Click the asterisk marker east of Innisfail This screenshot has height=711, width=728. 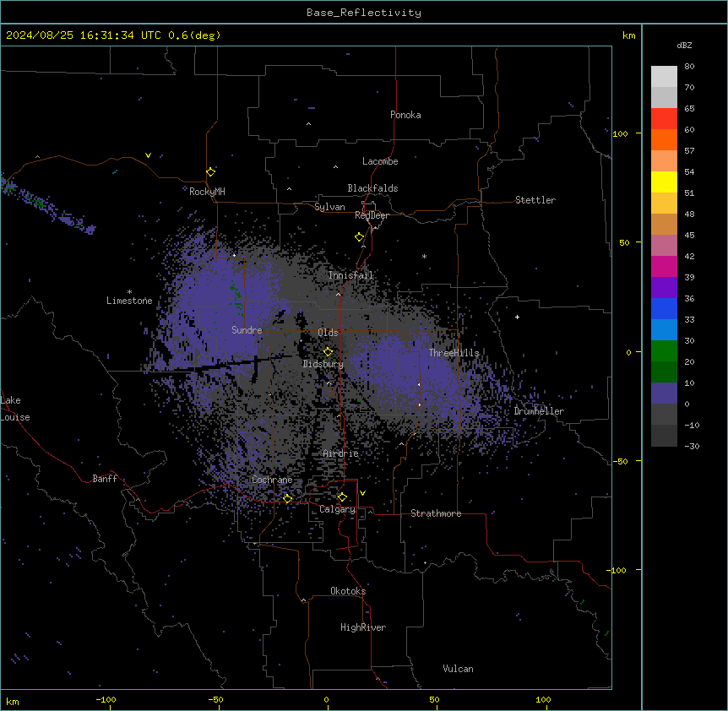point(424,256)
